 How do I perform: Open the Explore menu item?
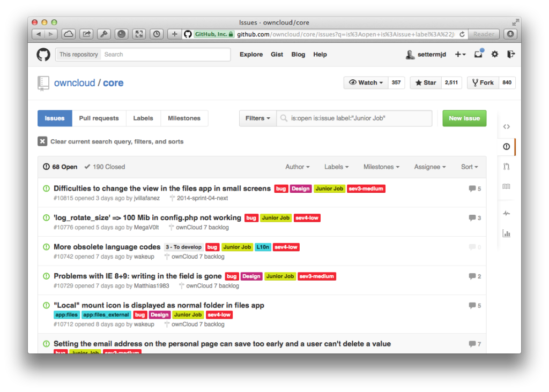(x=251, y=55)
